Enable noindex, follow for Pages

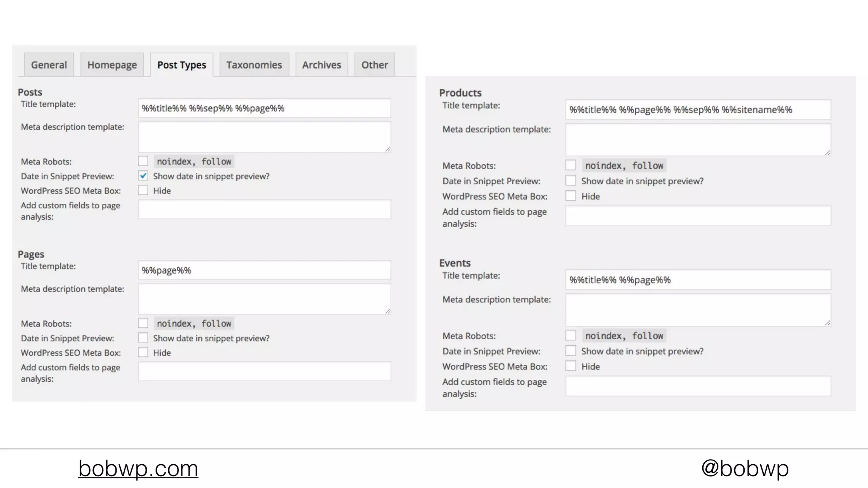[143, 323]
